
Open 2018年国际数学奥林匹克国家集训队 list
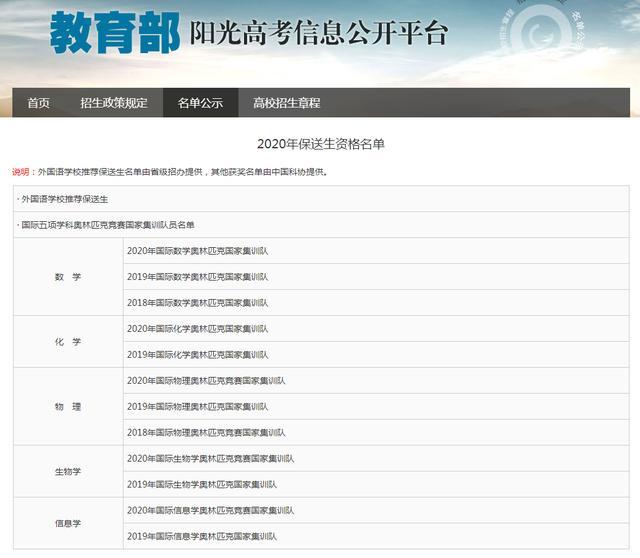[198, 303]
